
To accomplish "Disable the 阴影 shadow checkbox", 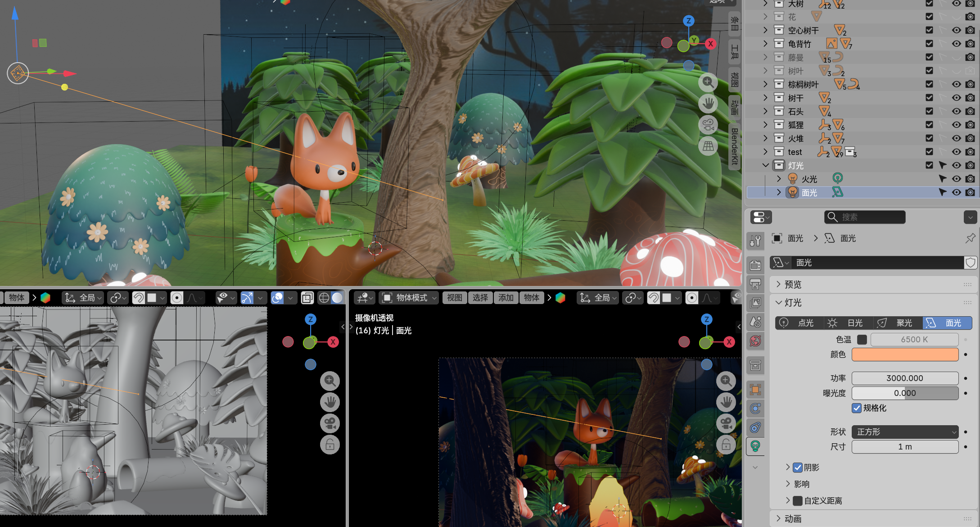I will click(x=798, y=468).
